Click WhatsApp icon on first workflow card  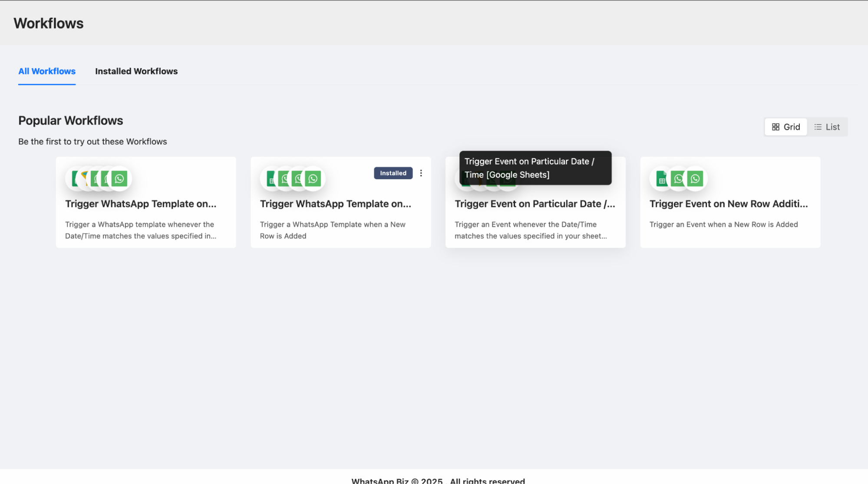(x=119, y=178)
